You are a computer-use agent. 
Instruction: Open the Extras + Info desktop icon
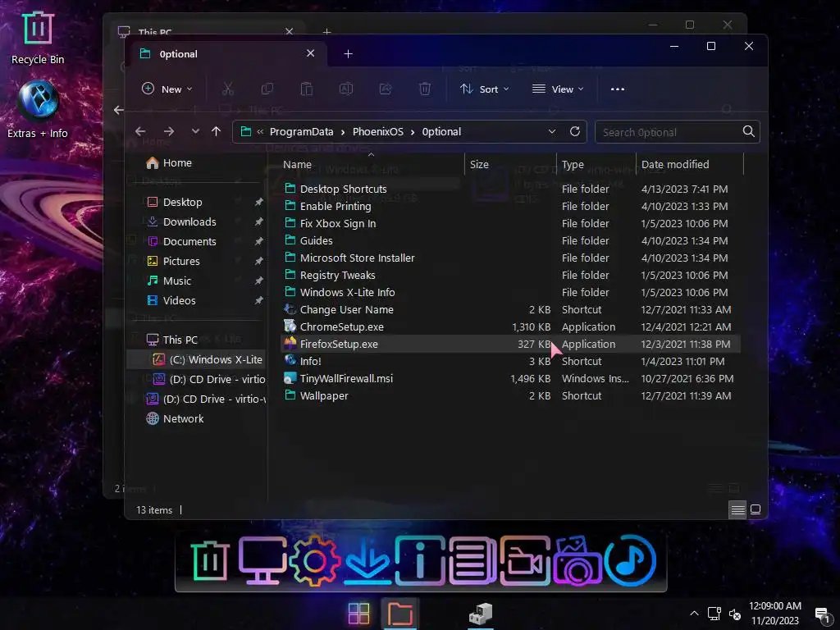(x=38, y=109)
